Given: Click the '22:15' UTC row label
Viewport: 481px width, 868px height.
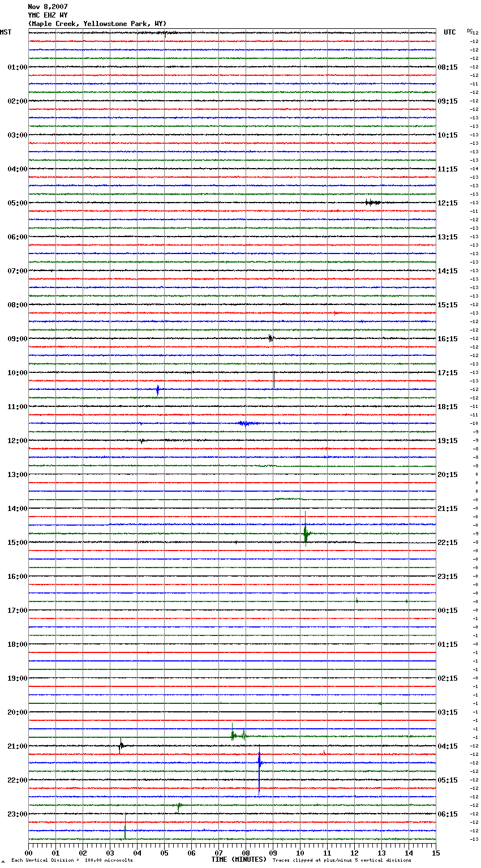Looking at the screenshot, I should coord(448,543).
